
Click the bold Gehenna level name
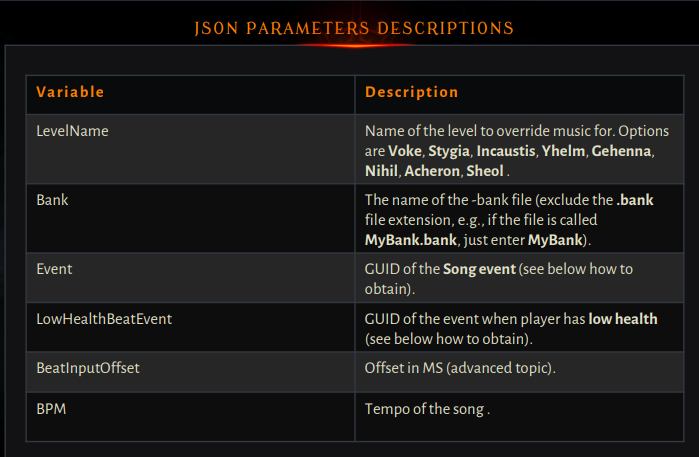pos(621,151)
